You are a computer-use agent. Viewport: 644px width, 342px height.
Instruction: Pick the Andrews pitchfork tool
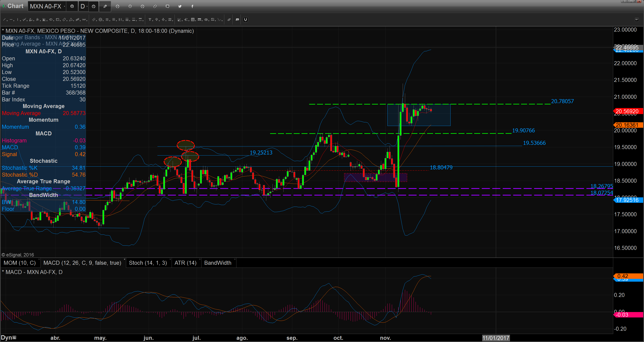(x=37, y=20)
